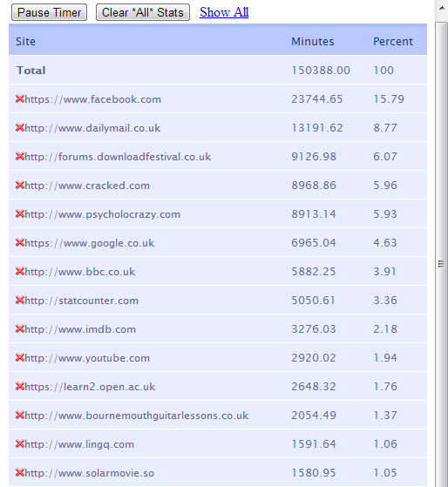Click the 6.07 percent value
Viewport: 448px width, 487px height.
click(x=385, y=157)
